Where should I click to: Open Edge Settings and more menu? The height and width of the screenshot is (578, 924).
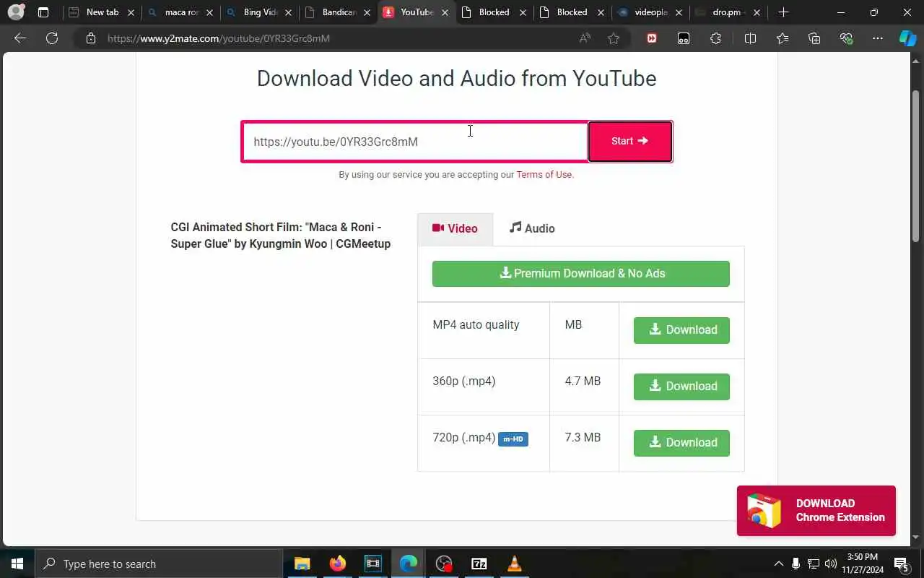coord(878,38)
